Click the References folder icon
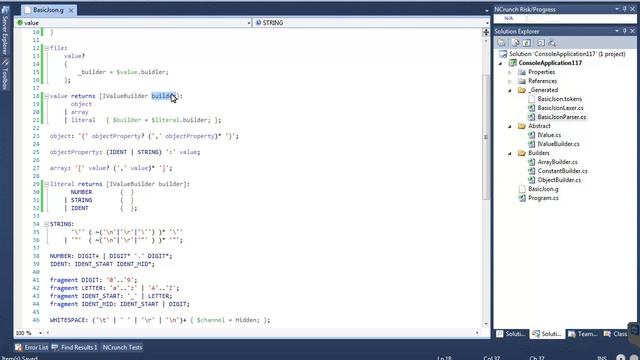This screenshot has height=360, width=640. (x=522, y=81)
